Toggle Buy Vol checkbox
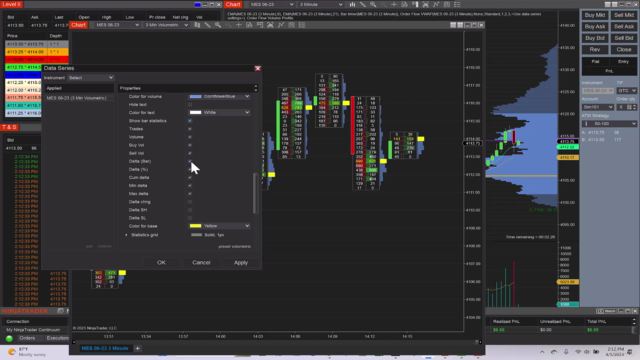640x360 pixels. pyautogui.click(x=190, y=145)
